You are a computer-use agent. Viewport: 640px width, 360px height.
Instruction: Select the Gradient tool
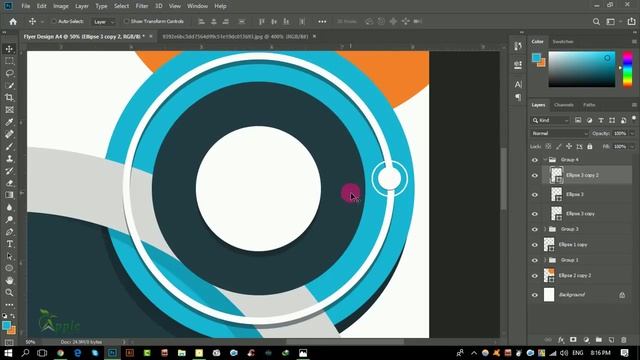[9, 195]
